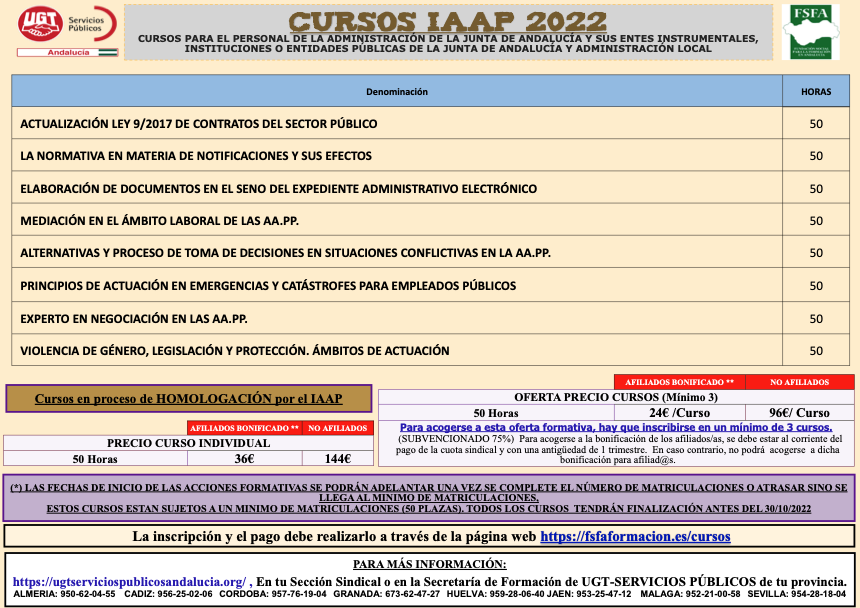Click the underlined minimum 3 courses offer notice
The image size is (860, 608).
point(615,427)
